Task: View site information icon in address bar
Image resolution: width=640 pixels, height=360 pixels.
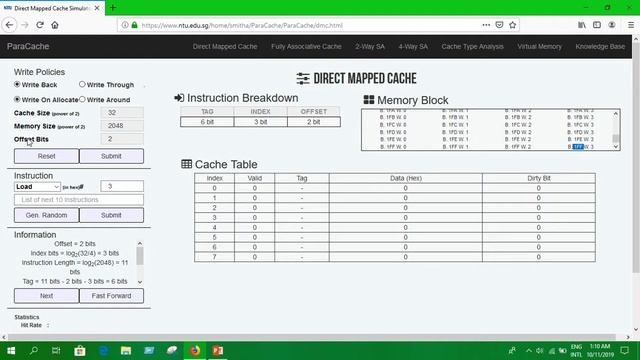Action: 125,25
